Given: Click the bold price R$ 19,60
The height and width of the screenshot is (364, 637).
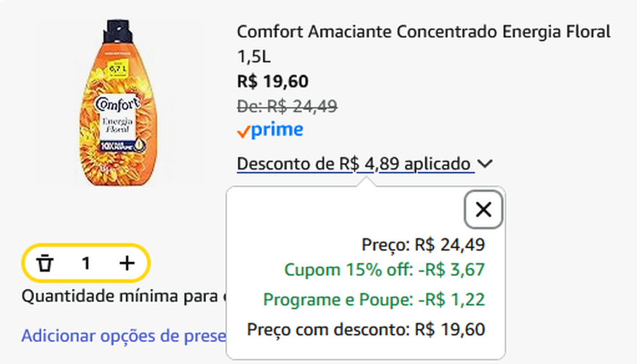Looking at the screenshot, I should [273, 81].
